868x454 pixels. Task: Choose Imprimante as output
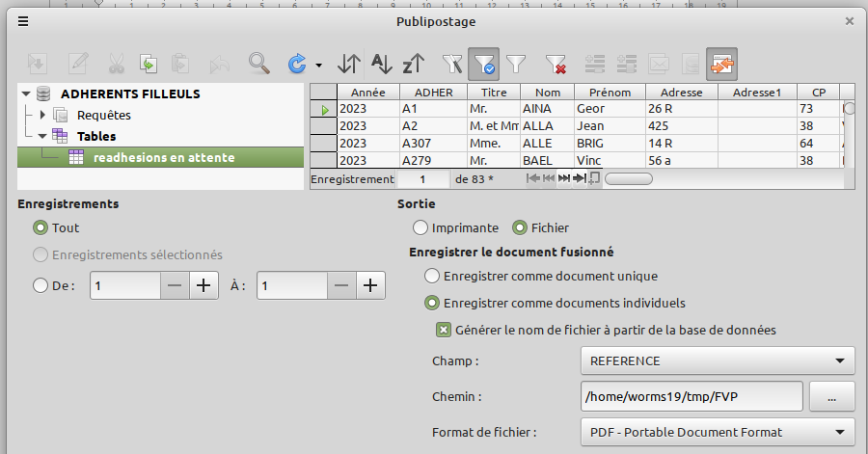420,228
